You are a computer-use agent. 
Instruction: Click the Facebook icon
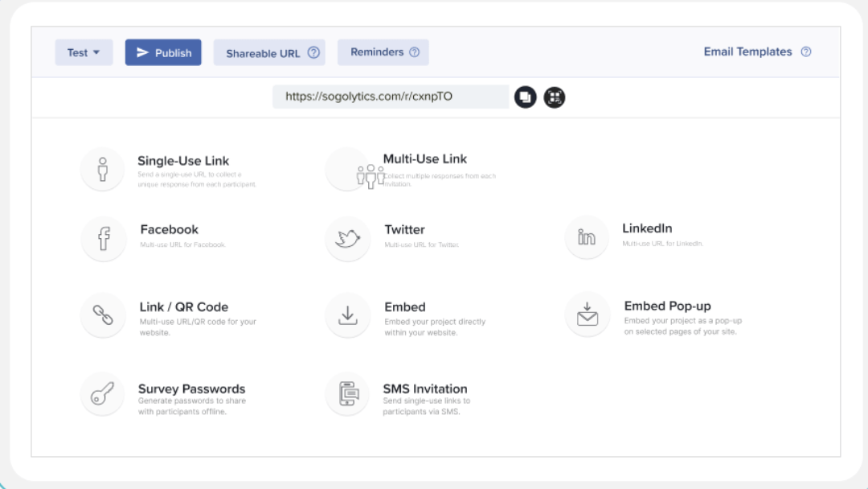point(104,239)
